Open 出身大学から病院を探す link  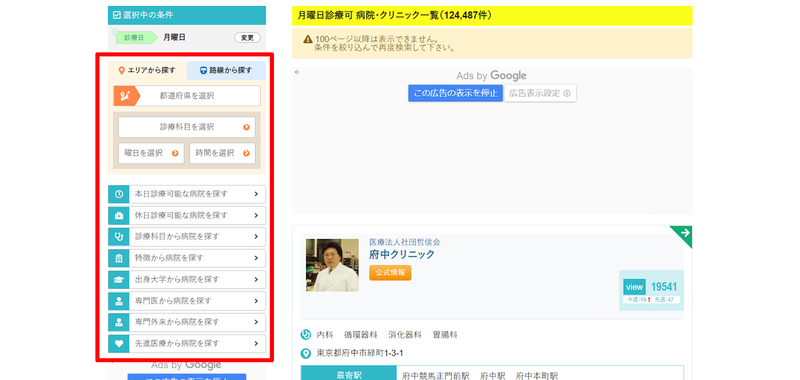pos(187,280)
